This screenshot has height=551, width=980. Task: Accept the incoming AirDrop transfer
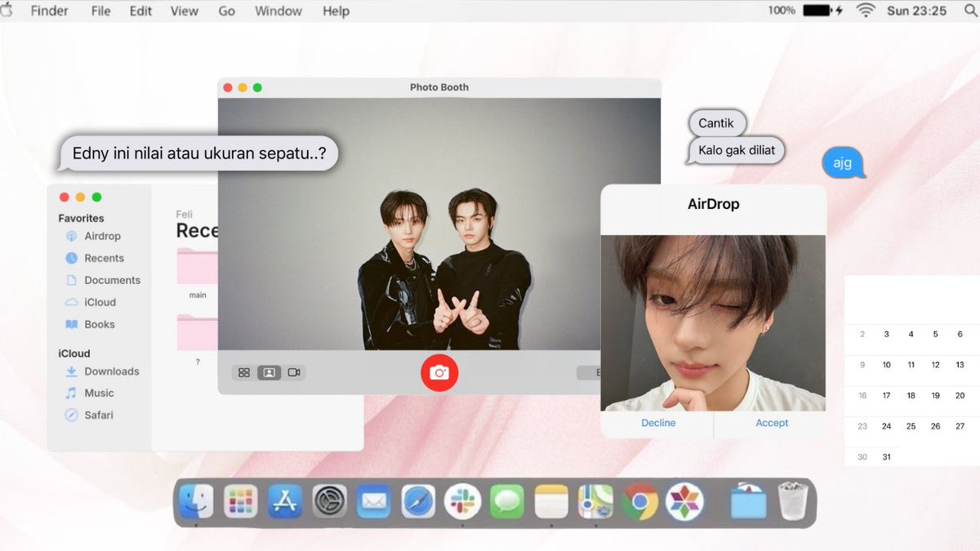[x=771, y=423]
